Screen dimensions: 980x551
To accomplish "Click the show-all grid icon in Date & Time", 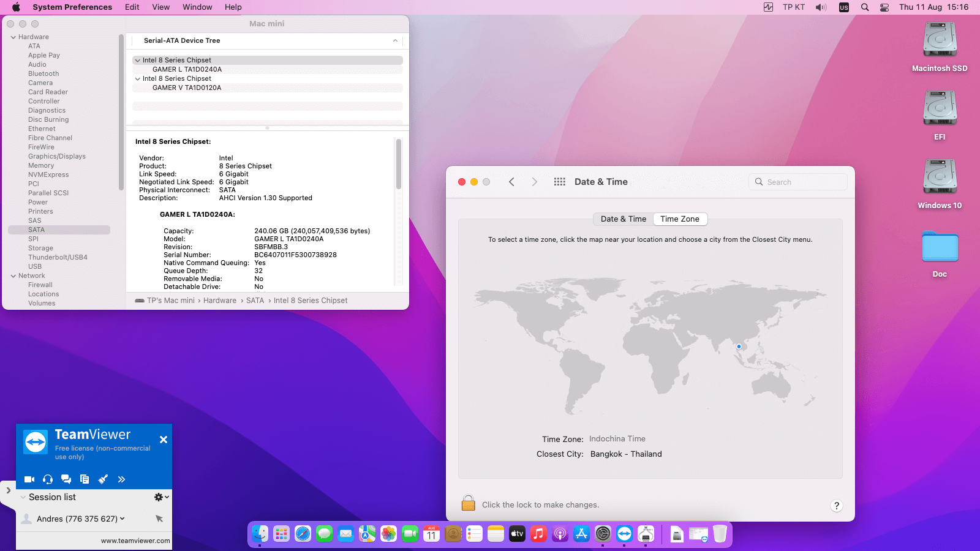I will [x=559, y=182].
